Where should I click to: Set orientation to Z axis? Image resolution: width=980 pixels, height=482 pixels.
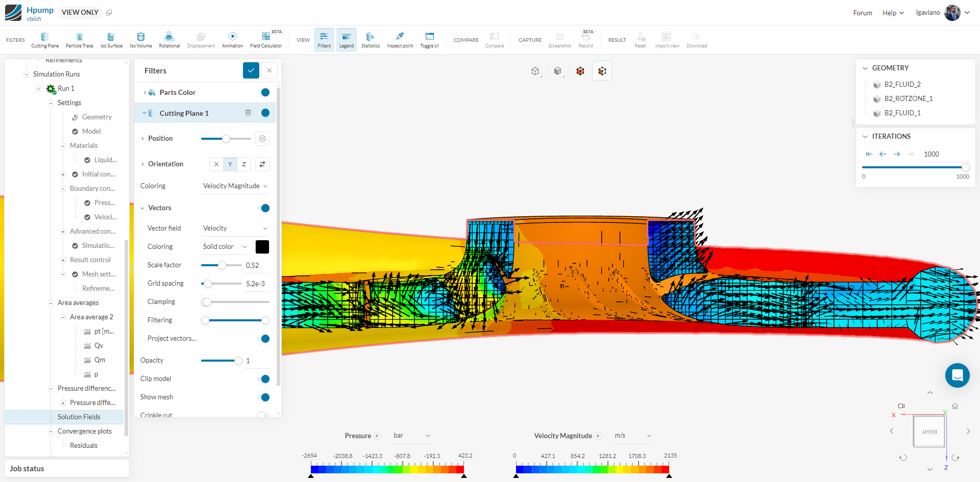pos(243,164)
